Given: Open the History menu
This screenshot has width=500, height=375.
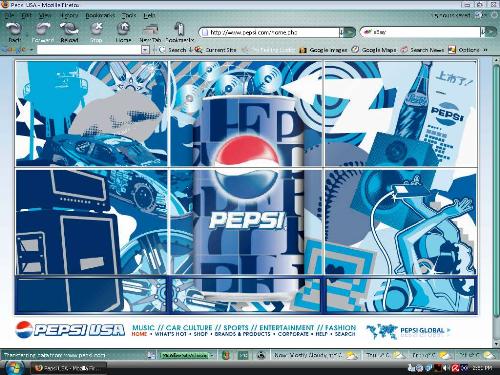Looking at the screenshot, I should (x=69, y=15).
